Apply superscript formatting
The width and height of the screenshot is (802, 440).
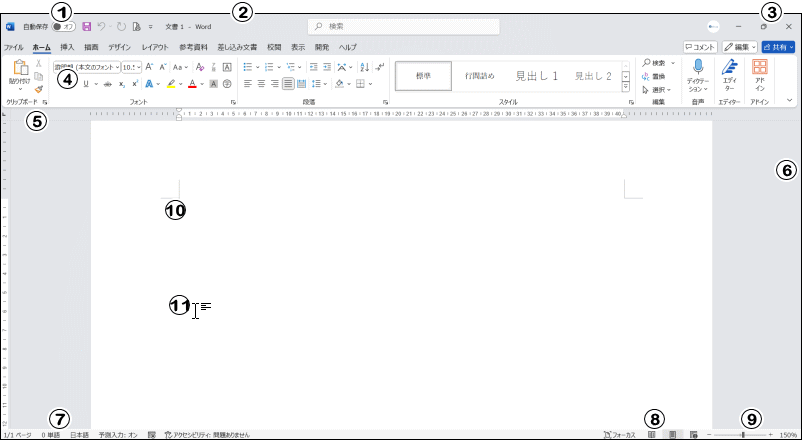point(135,84)
